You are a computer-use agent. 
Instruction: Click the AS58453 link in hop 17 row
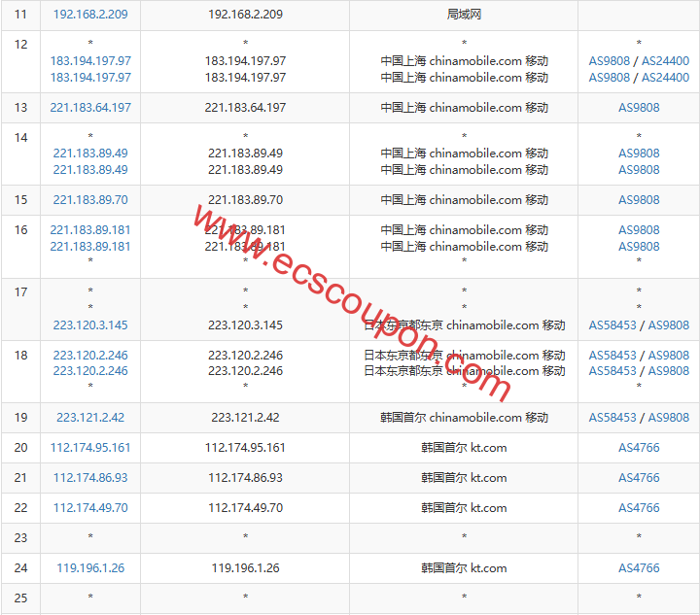(612, 325)
